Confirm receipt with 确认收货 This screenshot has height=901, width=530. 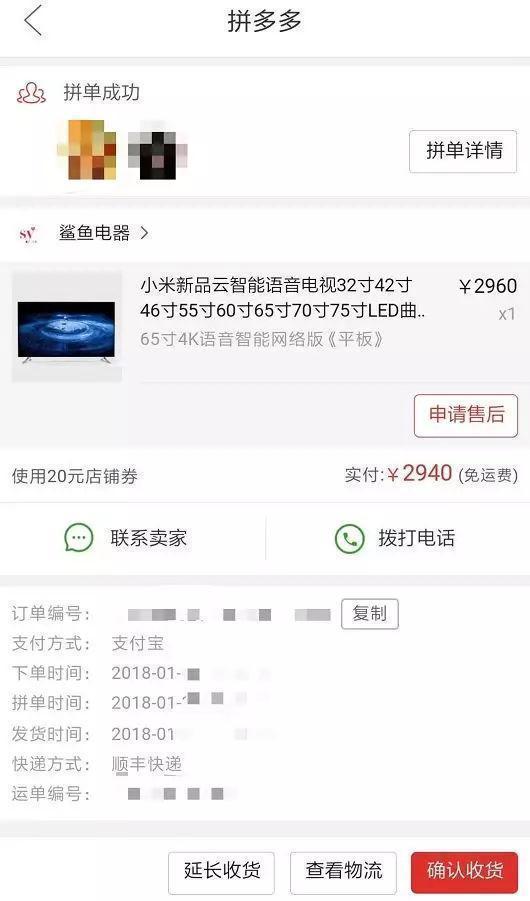point(464,871)
